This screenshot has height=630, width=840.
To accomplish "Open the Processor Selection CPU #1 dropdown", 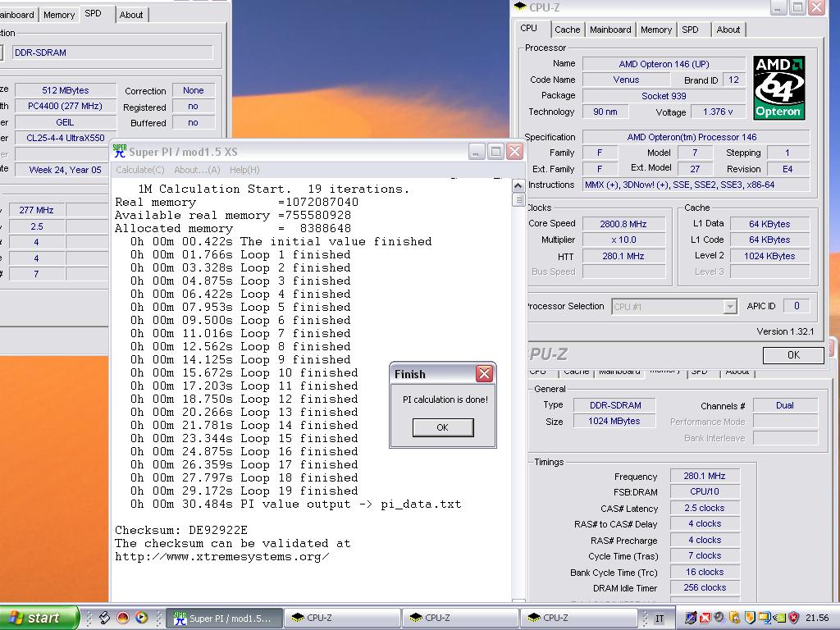I will coord(729,307).
